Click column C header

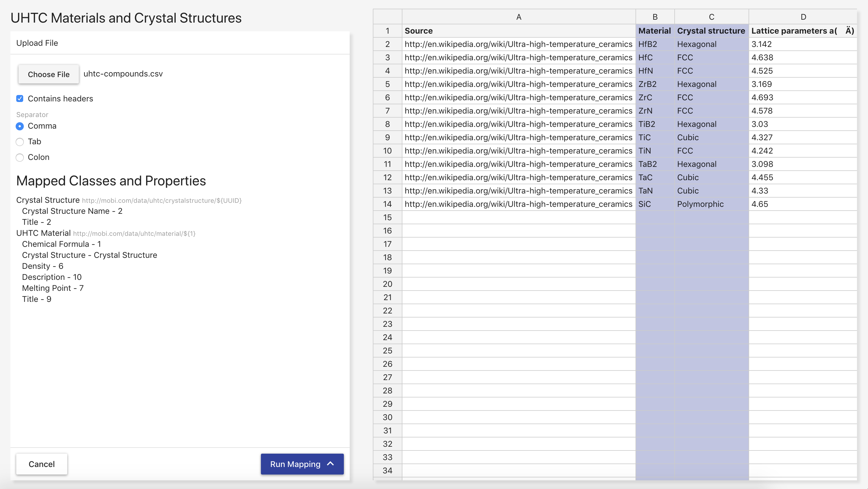click(711, 17)
